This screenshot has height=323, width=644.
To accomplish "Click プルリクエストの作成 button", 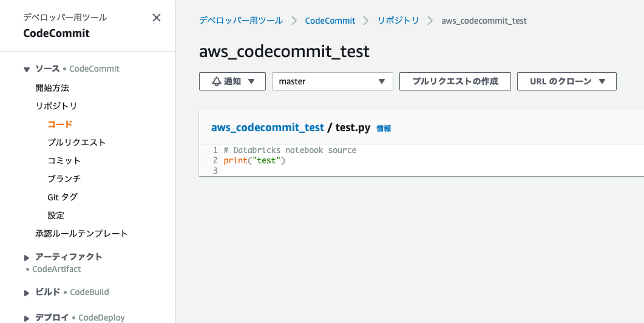I will 455,81.
